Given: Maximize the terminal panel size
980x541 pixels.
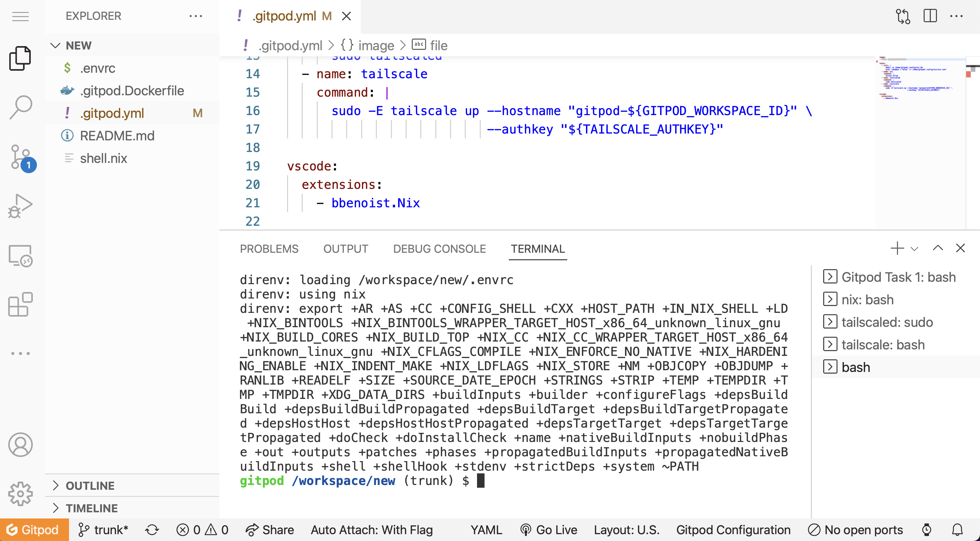Looking at the screenshot, I should point(938,248).
